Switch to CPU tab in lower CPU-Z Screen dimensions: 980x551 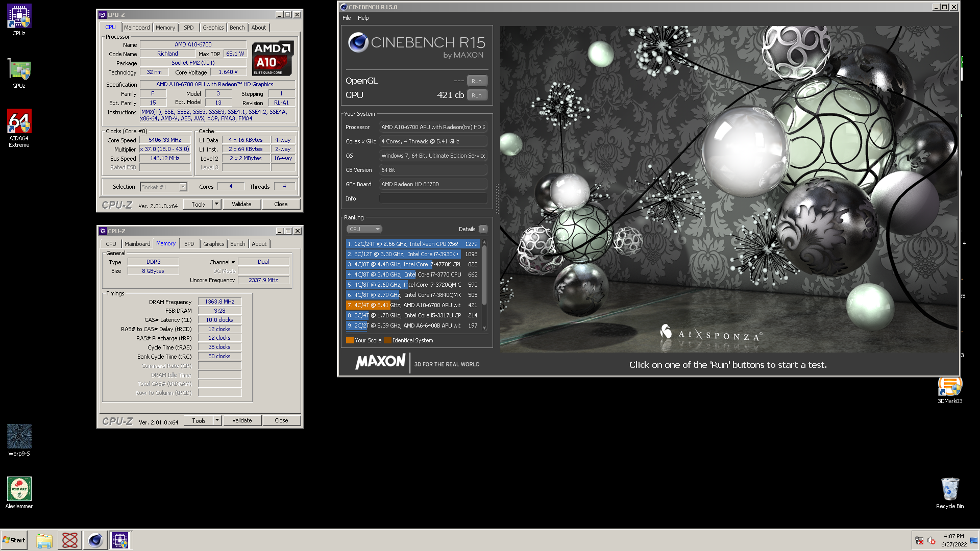click(111, 244)
